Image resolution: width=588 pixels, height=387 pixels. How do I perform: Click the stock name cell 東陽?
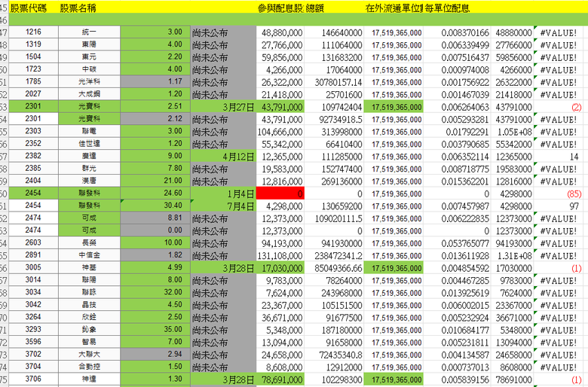pos(89,44)
